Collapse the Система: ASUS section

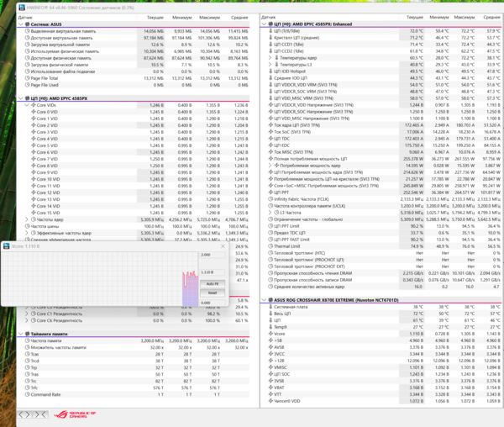[21, 24]
